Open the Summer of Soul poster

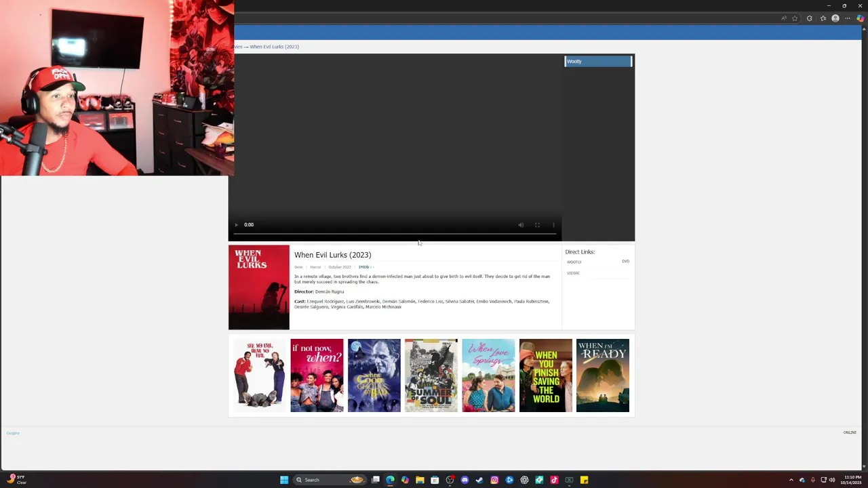pyautogui.click(x=431, y=375)
